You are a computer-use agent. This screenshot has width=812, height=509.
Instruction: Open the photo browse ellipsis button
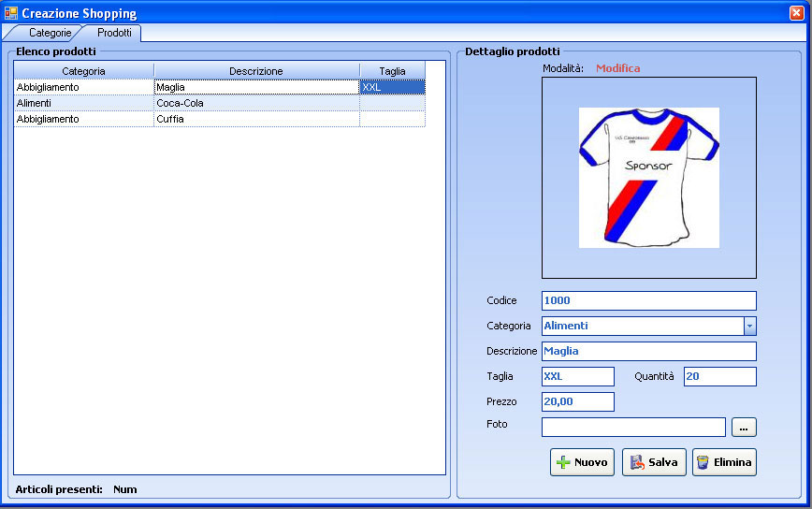click(744, 428)
